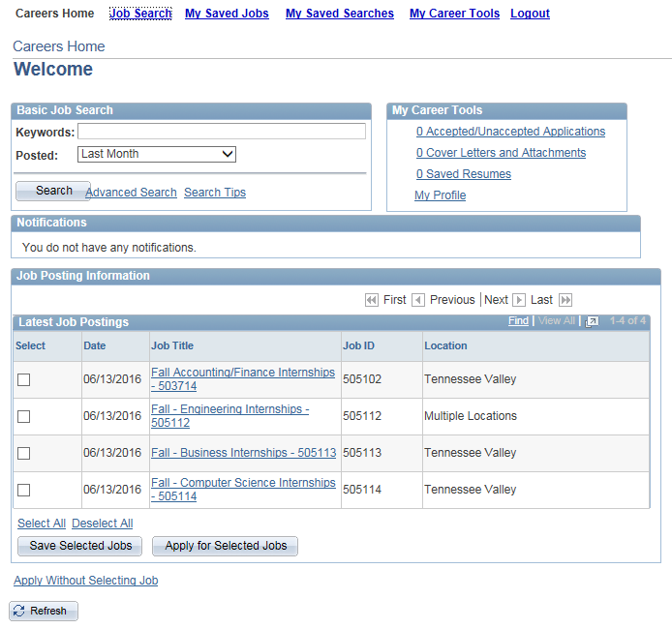Click the next page arrow icon
The image size is (672, 629).
coord(519,300)
